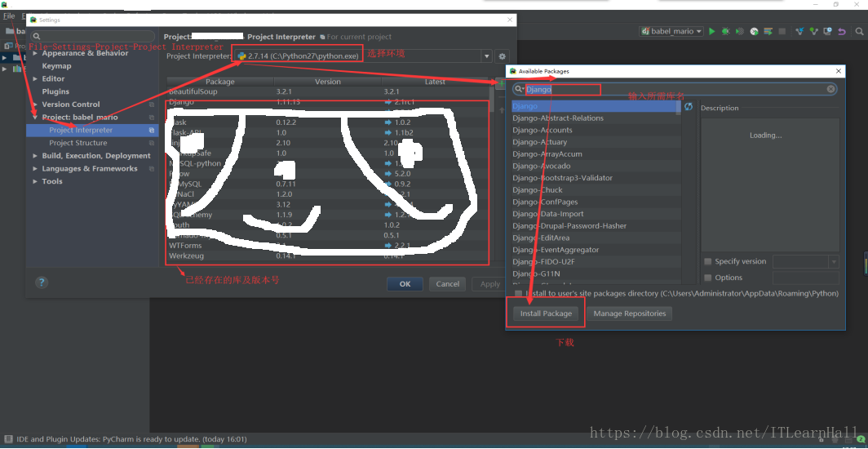The width and height of the screenshot is (868, 449).
Task: Click the concurrency diagram run icon
Action: 768,32
